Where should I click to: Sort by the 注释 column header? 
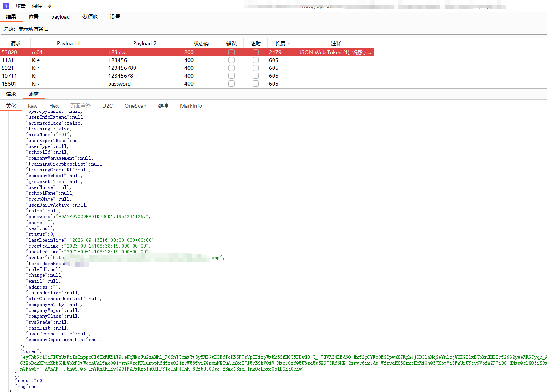click(336, 43)
